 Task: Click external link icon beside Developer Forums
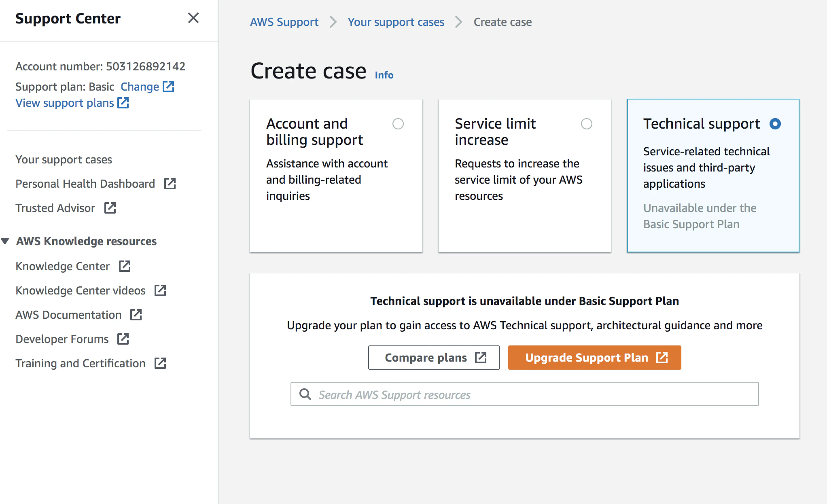point(123,339)
